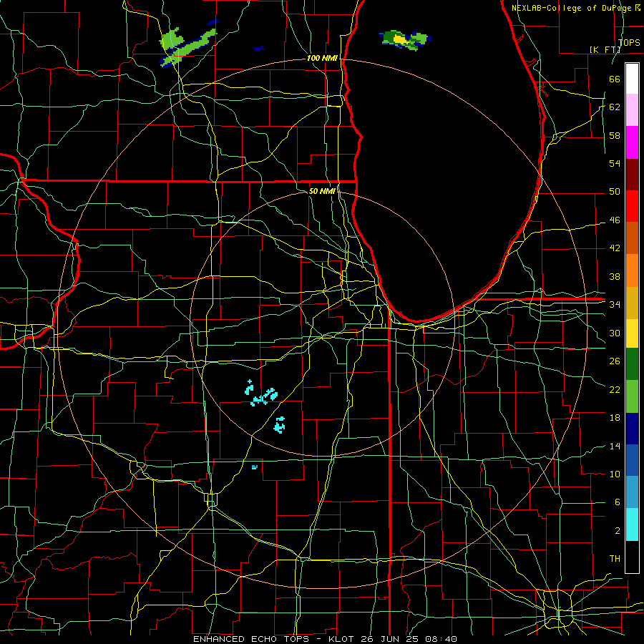Screen dimensions: 644x644
Task: Click the white swatch in the tops legend
Action: tap(632, 79)
